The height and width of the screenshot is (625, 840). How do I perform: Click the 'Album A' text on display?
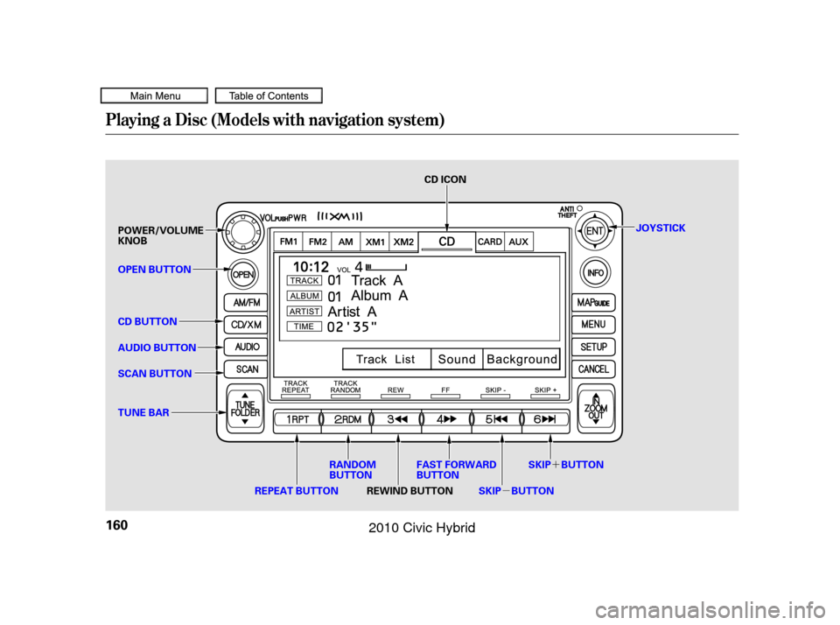[x=379, y=295]
